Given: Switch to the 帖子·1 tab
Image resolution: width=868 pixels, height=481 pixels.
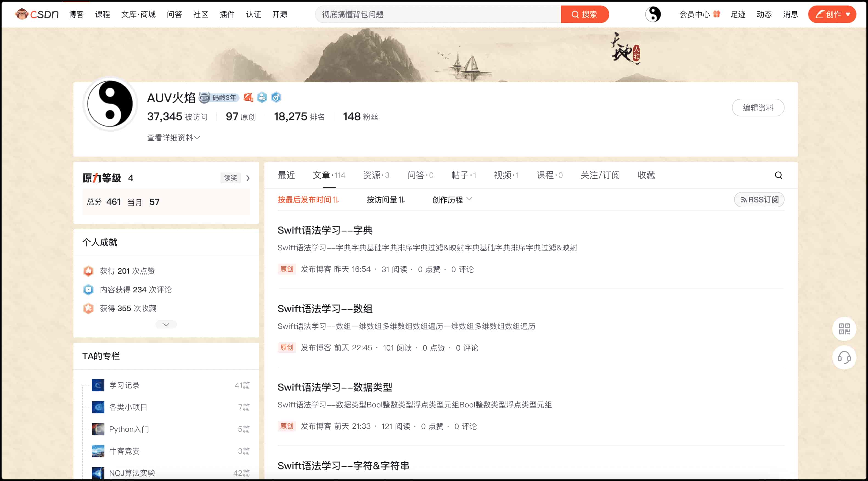Looking at the screenshot, I should pos(464,175).
